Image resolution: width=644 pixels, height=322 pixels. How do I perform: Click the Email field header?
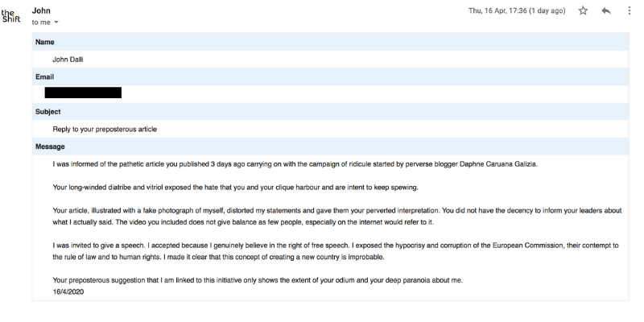44,76
